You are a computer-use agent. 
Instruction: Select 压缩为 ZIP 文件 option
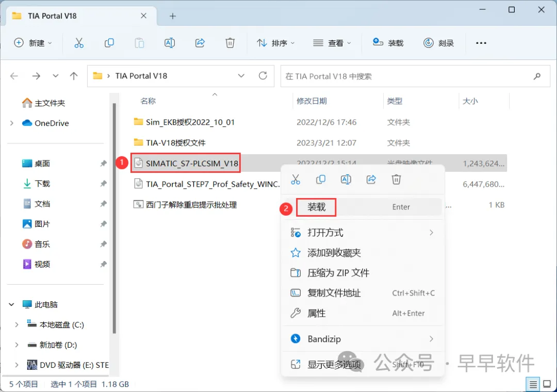pyautogui.click(x=363, y=273)
